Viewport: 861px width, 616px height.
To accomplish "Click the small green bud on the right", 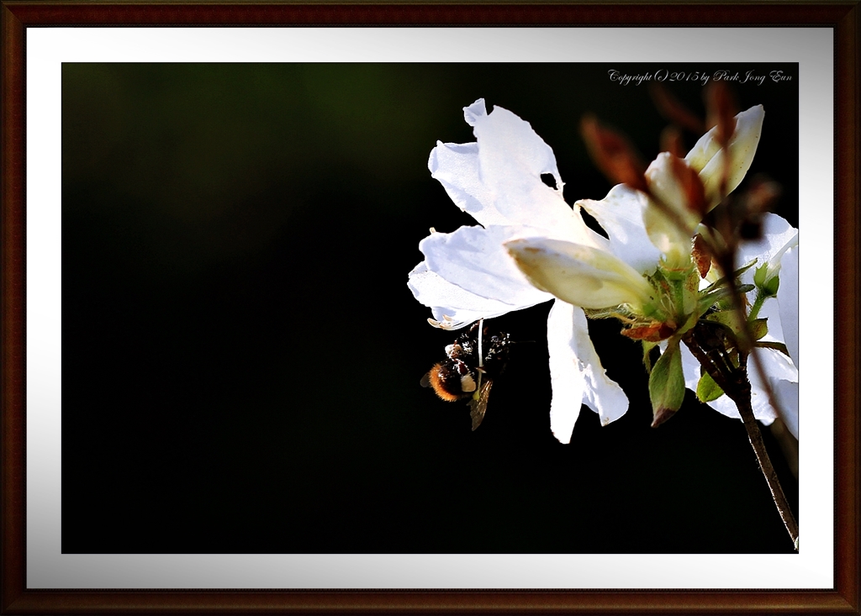I will [x=766, y=279].
